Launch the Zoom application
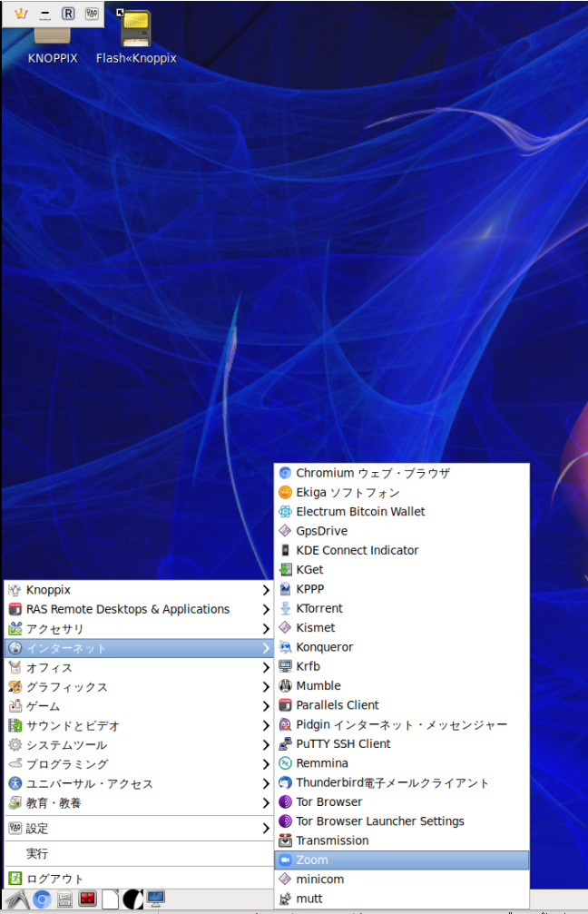 (x=401, y=860)
